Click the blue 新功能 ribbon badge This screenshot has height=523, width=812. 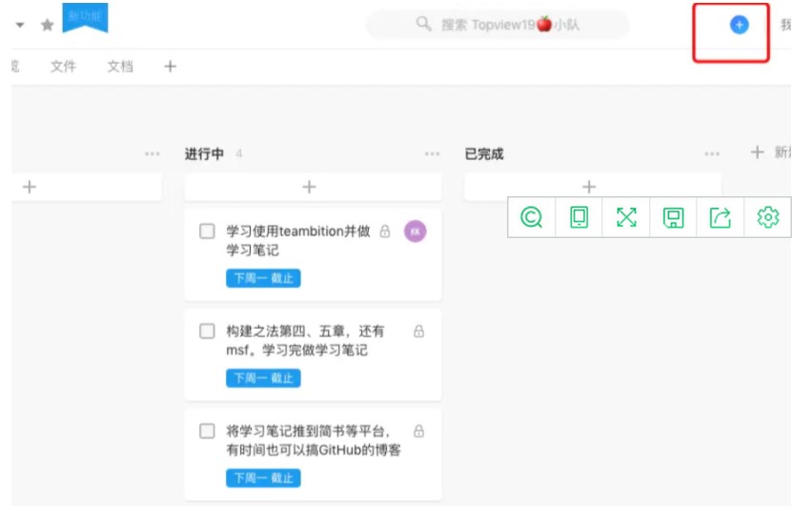click(x=85, y=17)
